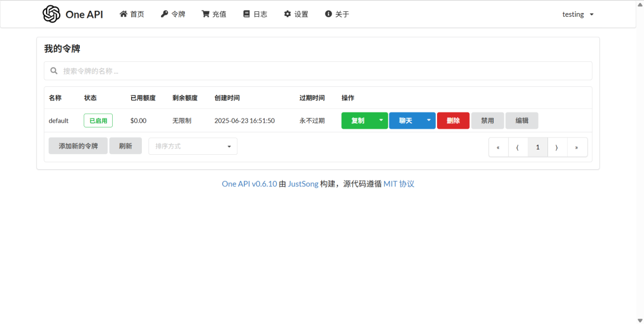Disable the default token with 禁用
Viewport: 644px width, 324px height.
487,120
